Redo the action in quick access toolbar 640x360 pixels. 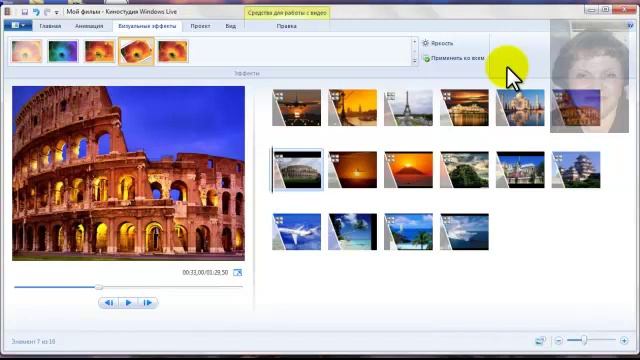click(47, 12)
